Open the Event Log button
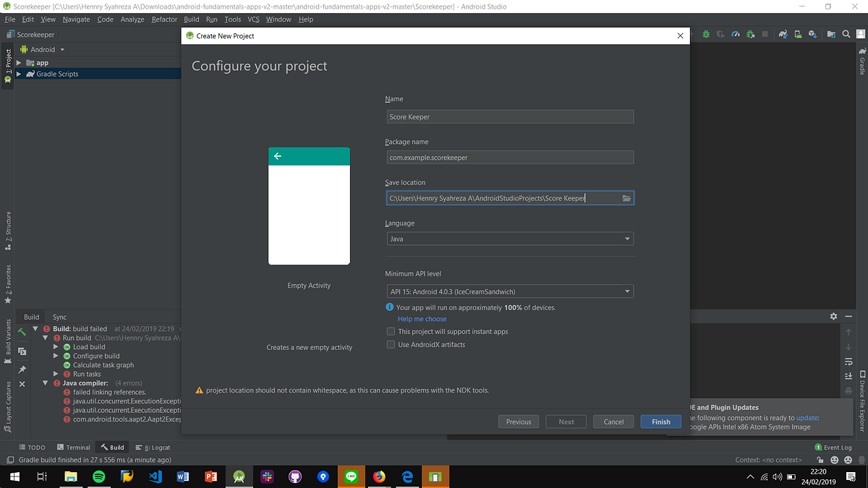Screen dimensions: 868x488 point(833,448)
